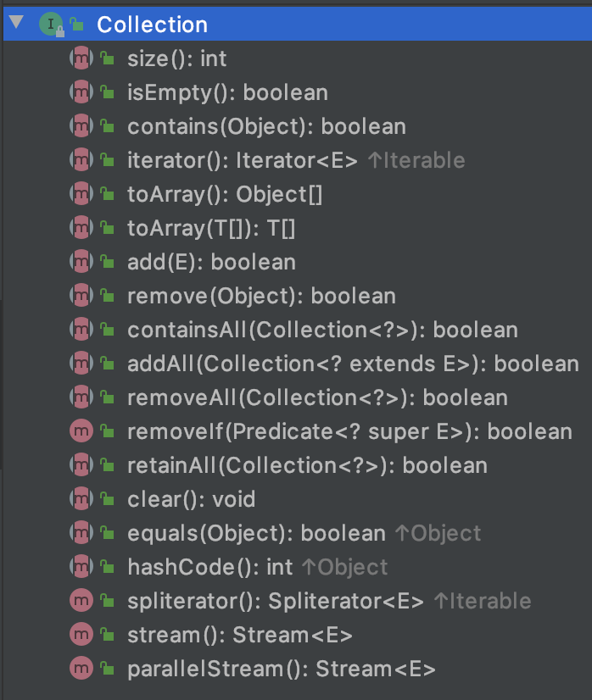This screenshot has height=700, width=592.
Task: Click the Collection interface icon
Action: point(50,25)
